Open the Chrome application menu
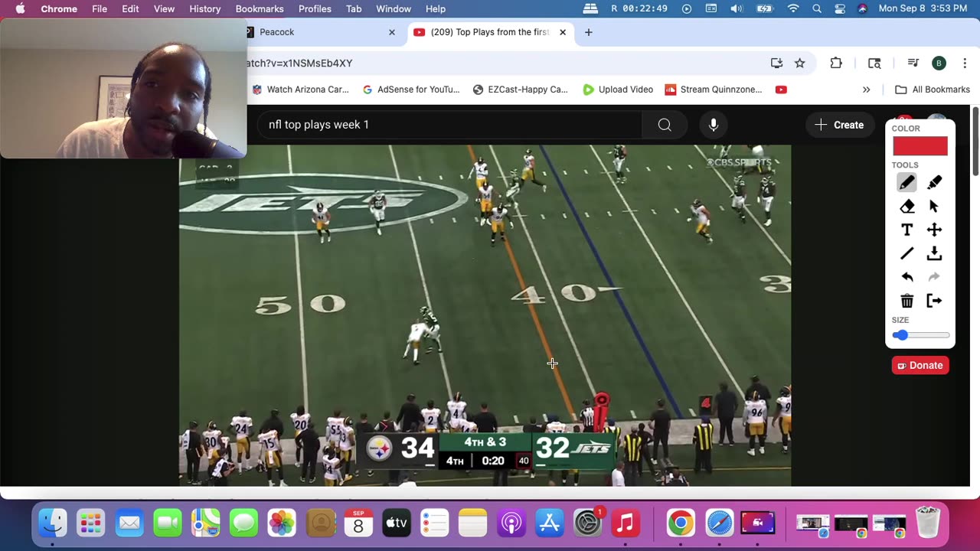The height and width of the screenshot is (551, 980). [59, 8]
